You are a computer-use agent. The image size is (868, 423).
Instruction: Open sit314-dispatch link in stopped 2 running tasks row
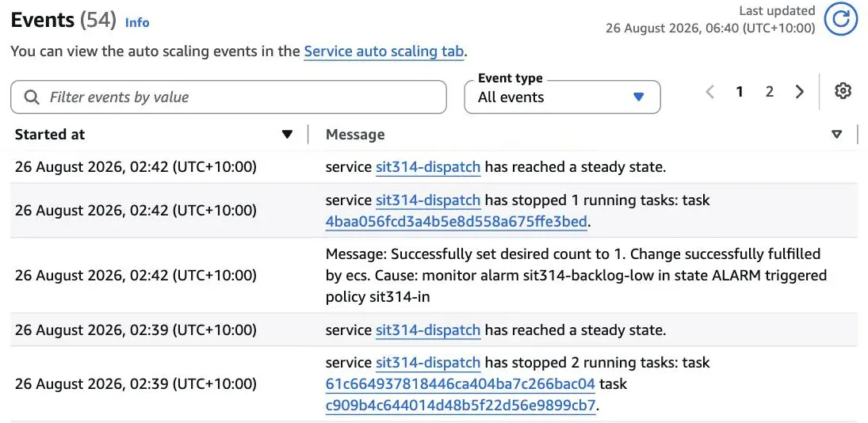coord(428,363)
